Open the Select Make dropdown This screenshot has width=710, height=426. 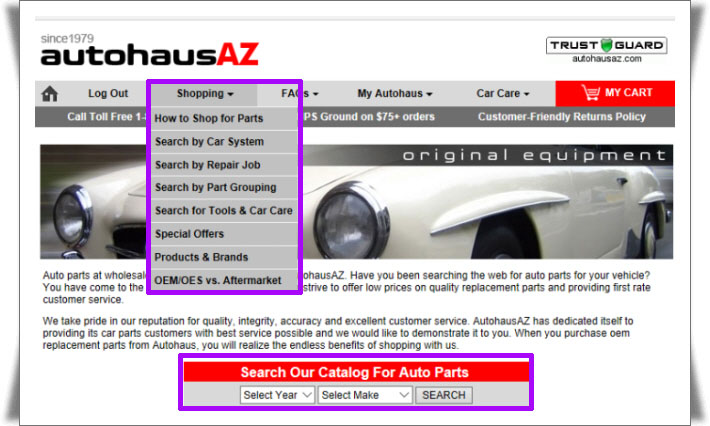tap(365, 395)
